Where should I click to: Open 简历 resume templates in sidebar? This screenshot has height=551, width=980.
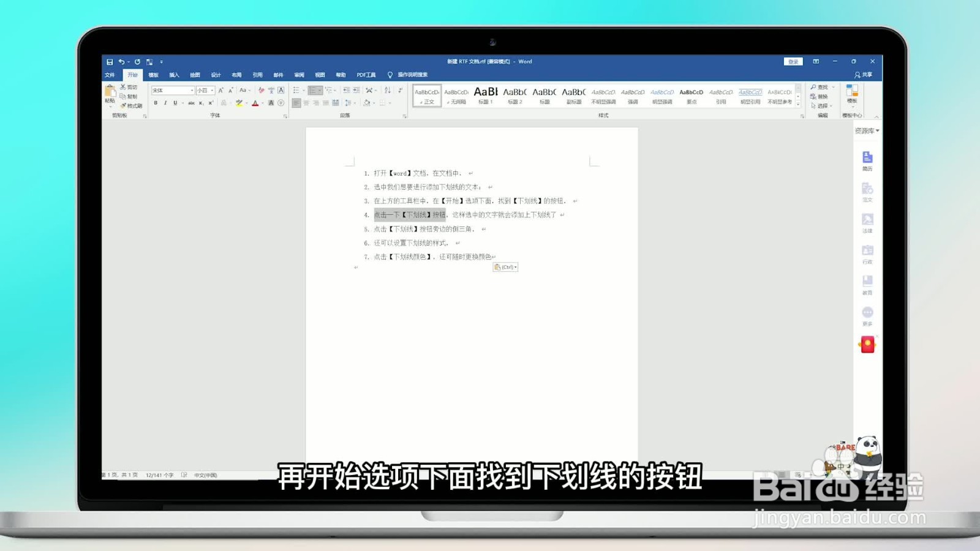(x=867, y=161)
